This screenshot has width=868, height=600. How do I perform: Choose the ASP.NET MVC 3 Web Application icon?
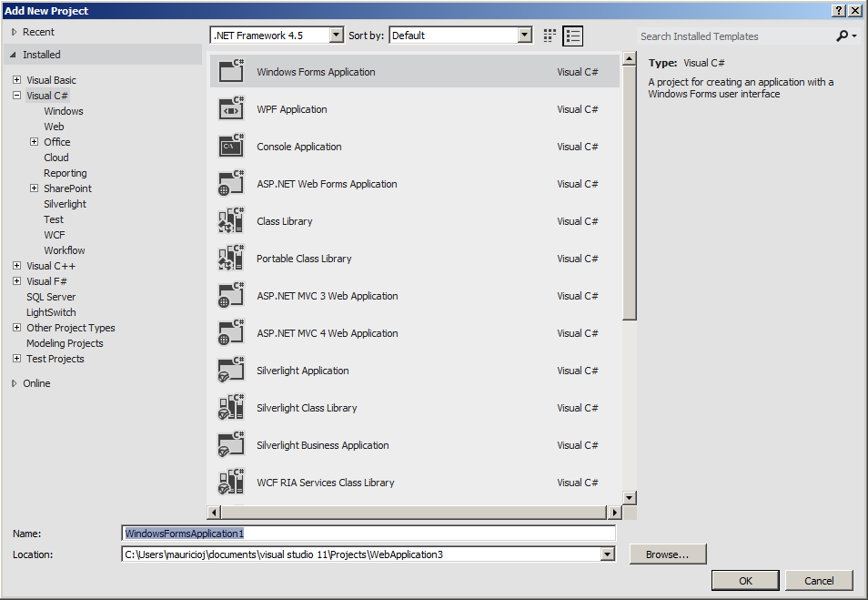(230, 295)
